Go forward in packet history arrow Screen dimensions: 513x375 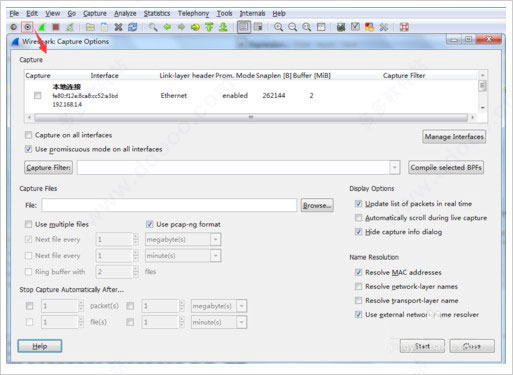(x=181, y=27)
